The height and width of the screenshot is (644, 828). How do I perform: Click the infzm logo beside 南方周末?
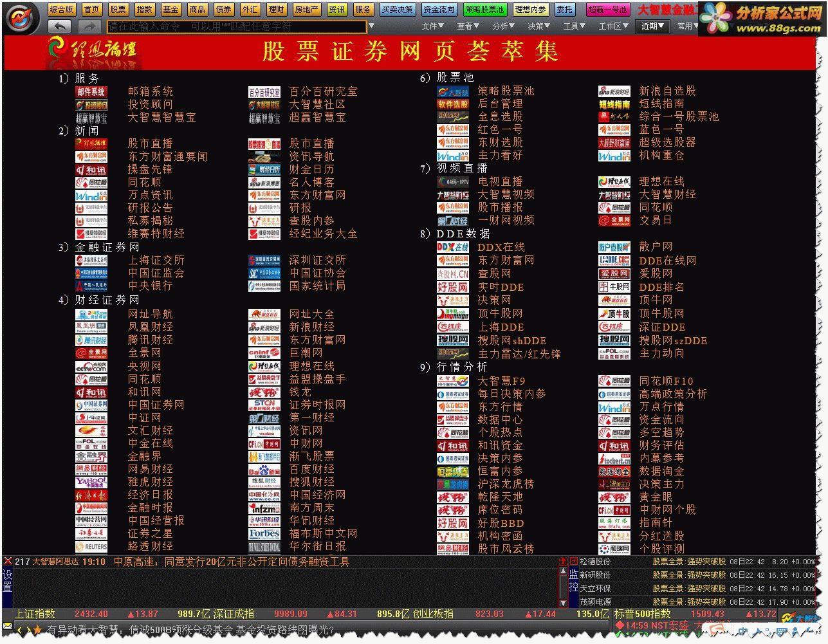264,508
